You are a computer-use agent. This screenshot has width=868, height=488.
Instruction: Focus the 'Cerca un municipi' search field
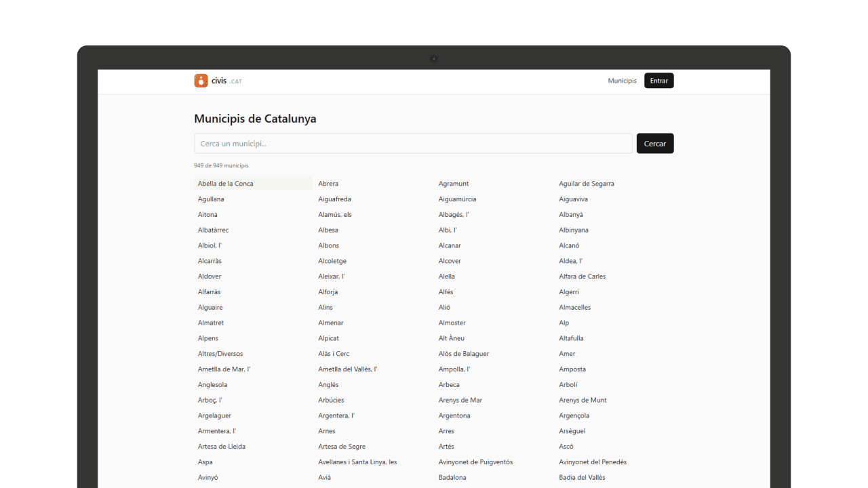point(413,144)
